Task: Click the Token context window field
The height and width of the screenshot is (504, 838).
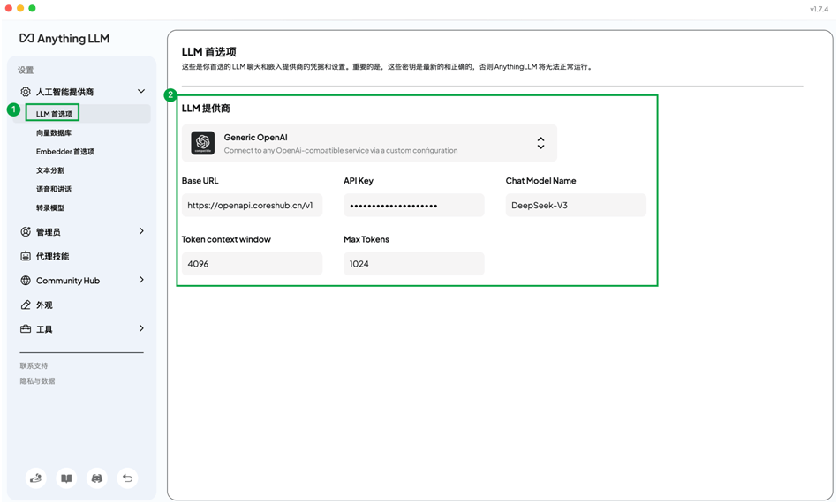Action: click(x=253, y=264)
